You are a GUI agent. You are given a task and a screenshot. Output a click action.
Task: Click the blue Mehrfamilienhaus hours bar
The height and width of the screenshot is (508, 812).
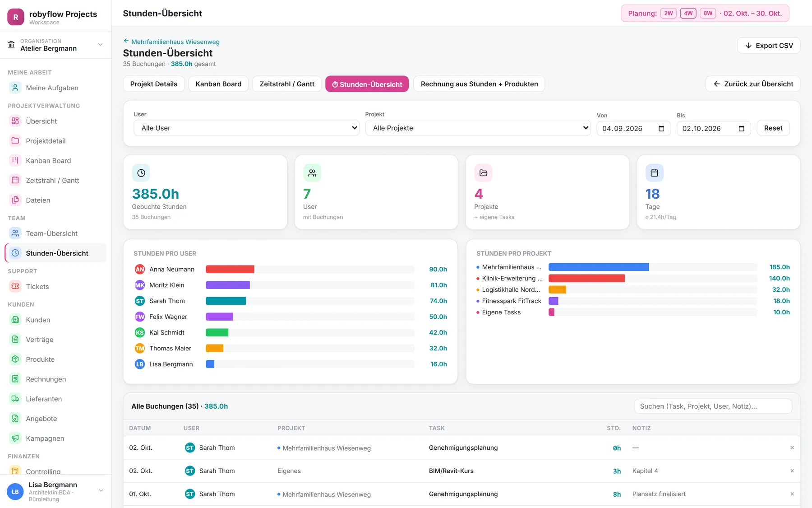click(x=599, y=267)
